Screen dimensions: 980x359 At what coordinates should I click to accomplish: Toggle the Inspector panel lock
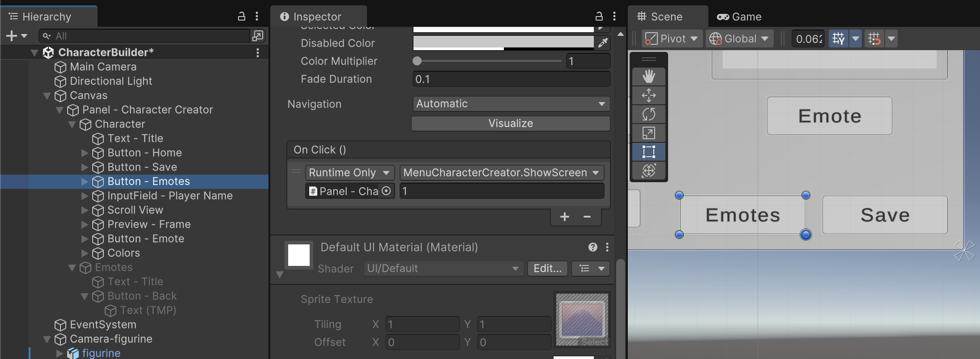pyautogui.click(x=599, y=17)
